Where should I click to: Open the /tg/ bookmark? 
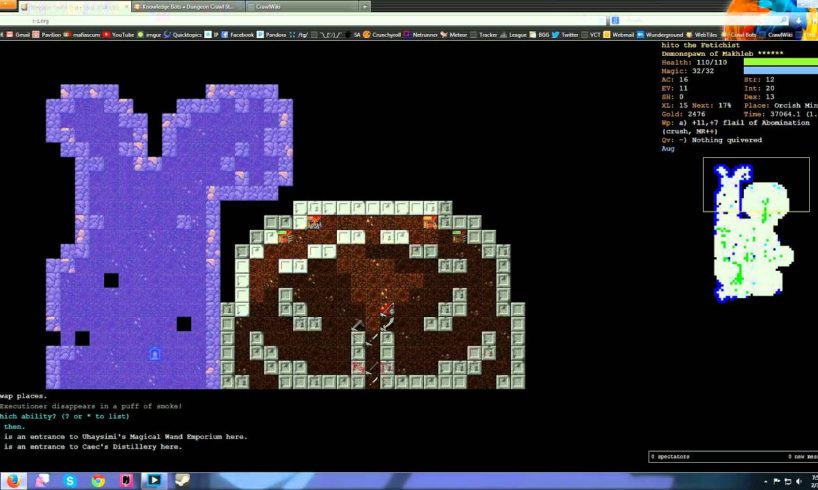(x=298, y=34)
